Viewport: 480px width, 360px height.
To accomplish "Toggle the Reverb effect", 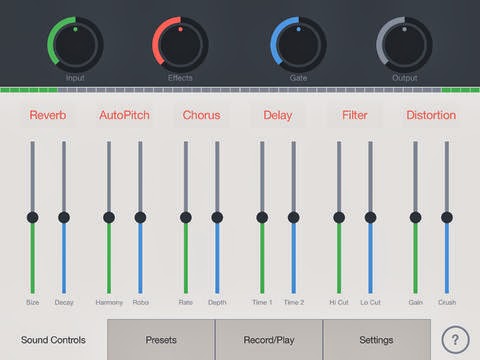I will (x=48, y=115).
